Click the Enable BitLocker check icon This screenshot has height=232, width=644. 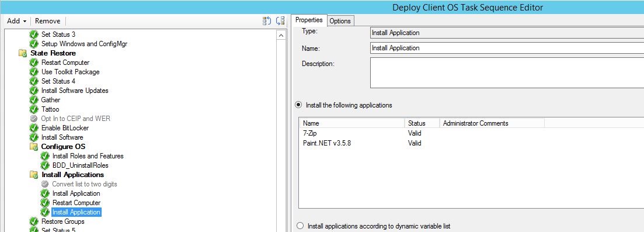coord(34,128)
